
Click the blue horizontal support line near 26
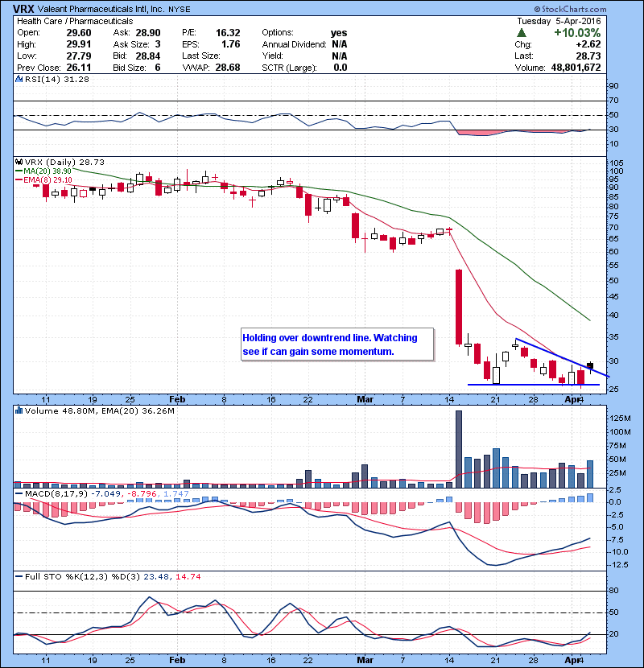[x=534, y=385]
